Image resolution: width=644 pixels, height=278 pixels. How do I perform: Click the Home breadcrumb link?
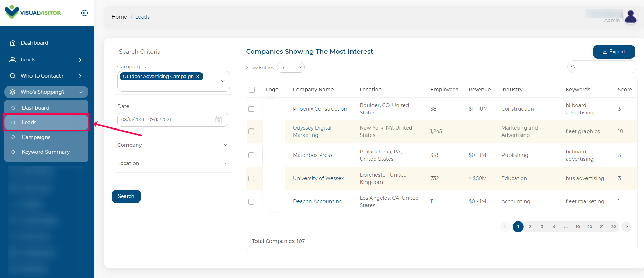coord(119,17)
